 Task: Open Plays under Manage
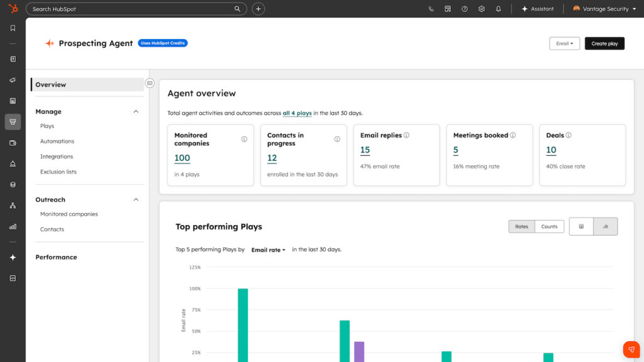point(47,126)
